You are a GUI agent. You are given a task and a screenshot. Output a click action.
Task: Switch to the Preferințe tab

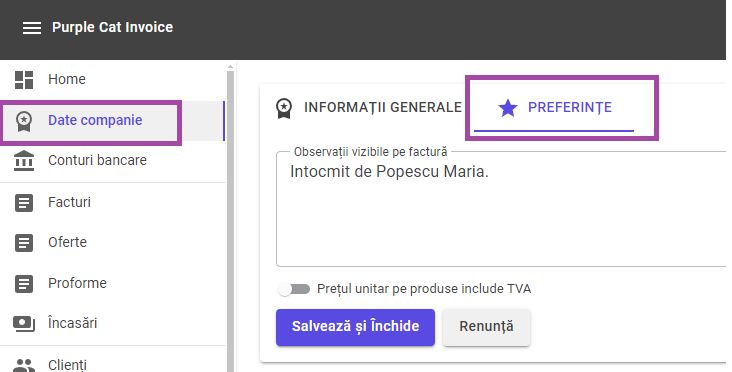[554, 108]
